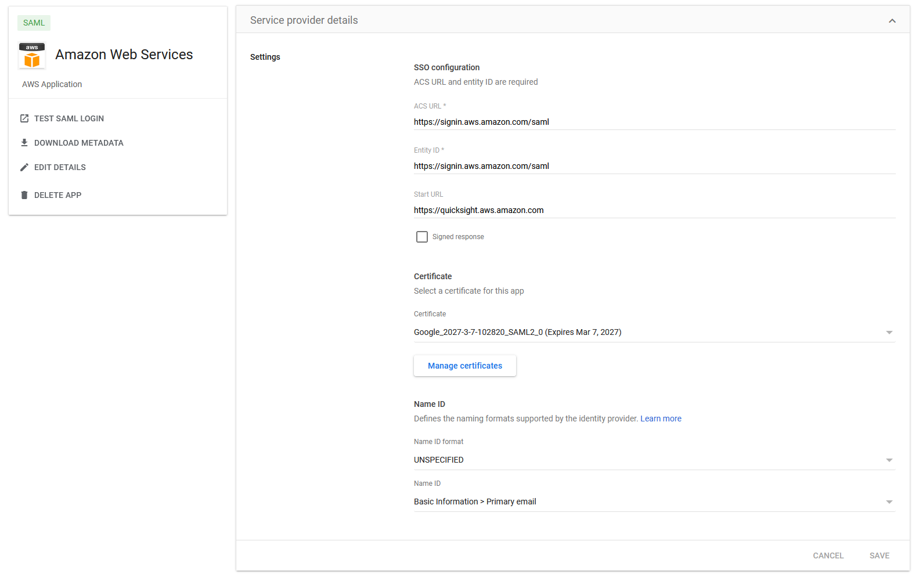
Task: Click the 'Settings' section label
Action: [x=265, y=57]
